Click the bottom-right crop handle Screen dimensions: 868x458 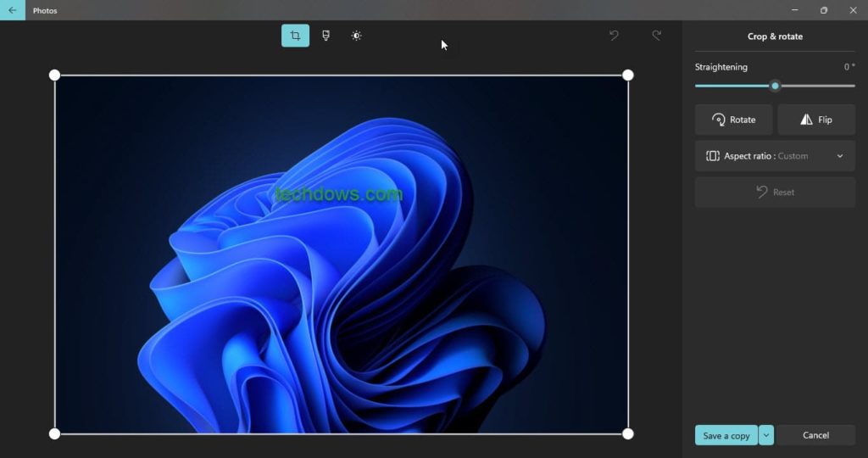pyautogui.click(x=628, y=434)
